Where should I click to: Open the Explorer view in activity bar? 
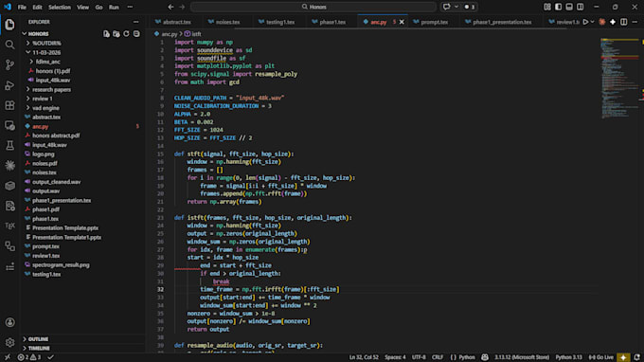[9, 25]
